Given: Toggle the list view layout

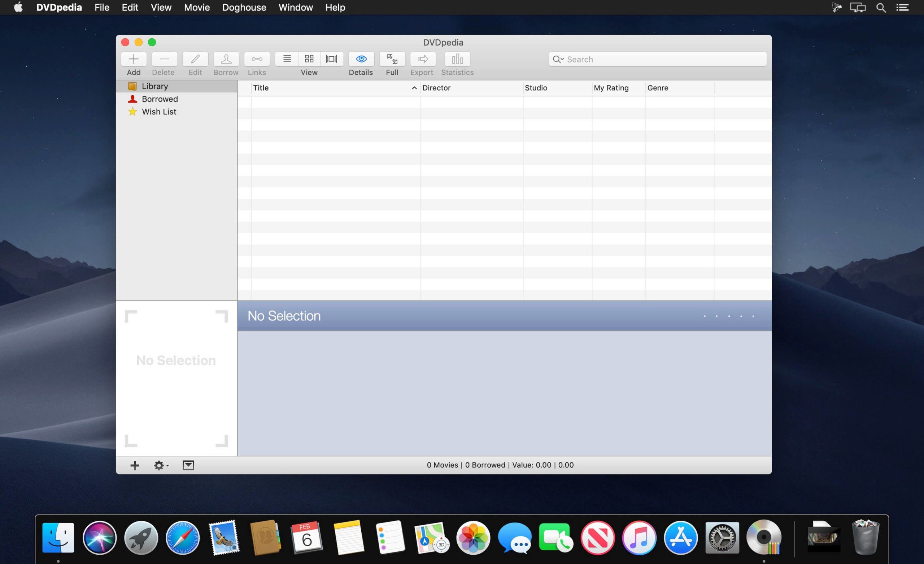Looking at the screenshot, I should tap(287, 59).
